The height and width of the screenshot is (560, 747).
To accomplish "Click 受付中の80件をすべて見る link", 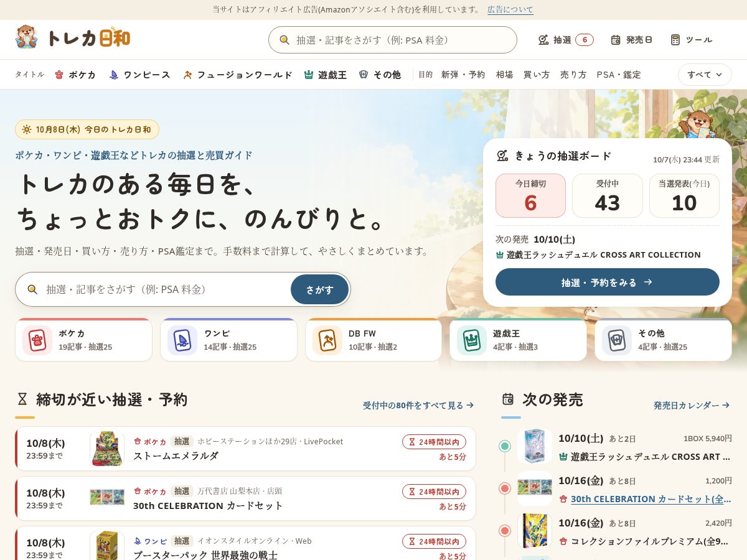I will [x=418, y=405].
